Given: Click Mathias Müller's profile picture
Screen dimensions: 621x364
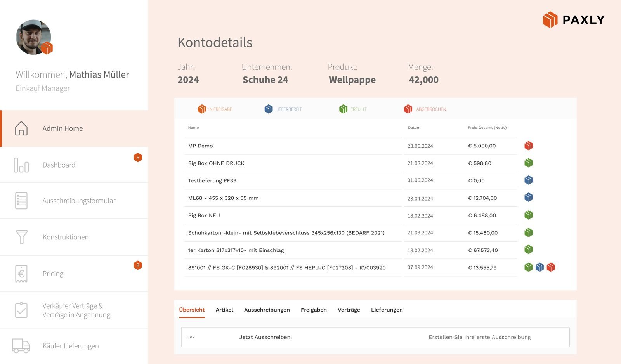Looking at the screenshot, I should pyautogui.click(x=33, y=37).
